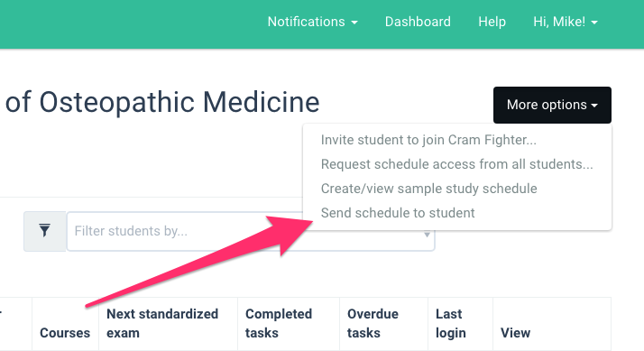Open the Notifications dropdown menu
Image resolution: width=644 pixels, height=351 pixels.
pyautogui.click(x=313, y=22)
